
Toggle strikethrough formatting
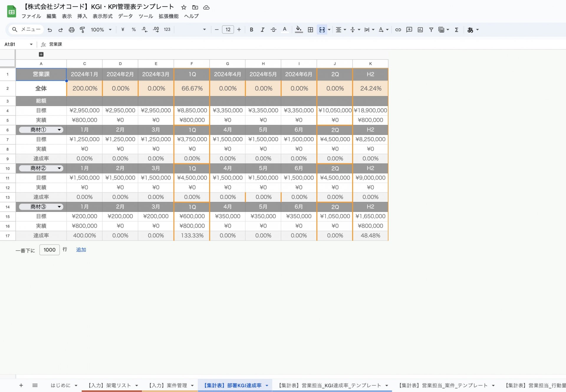(x=274, y=29)
